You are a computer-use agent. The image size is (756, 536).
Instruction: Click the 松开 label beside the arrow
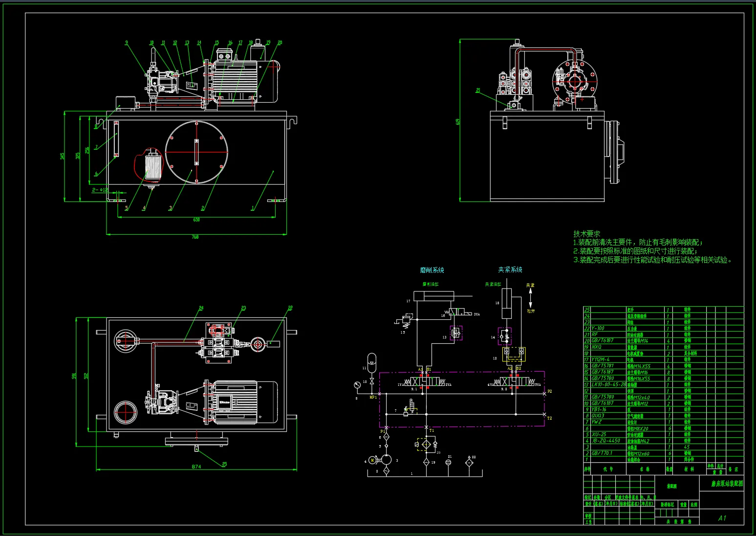click(x=531, y=311)
